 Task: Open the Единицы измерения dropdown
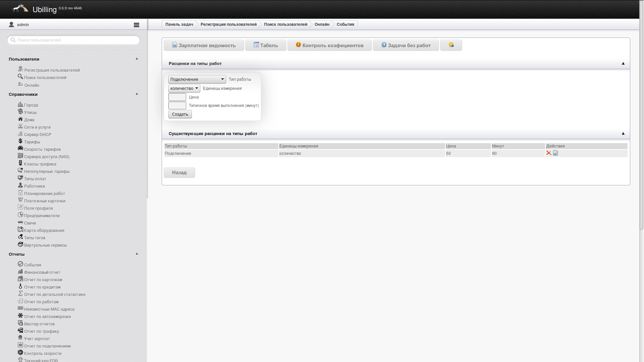click(x=184, y=88)
